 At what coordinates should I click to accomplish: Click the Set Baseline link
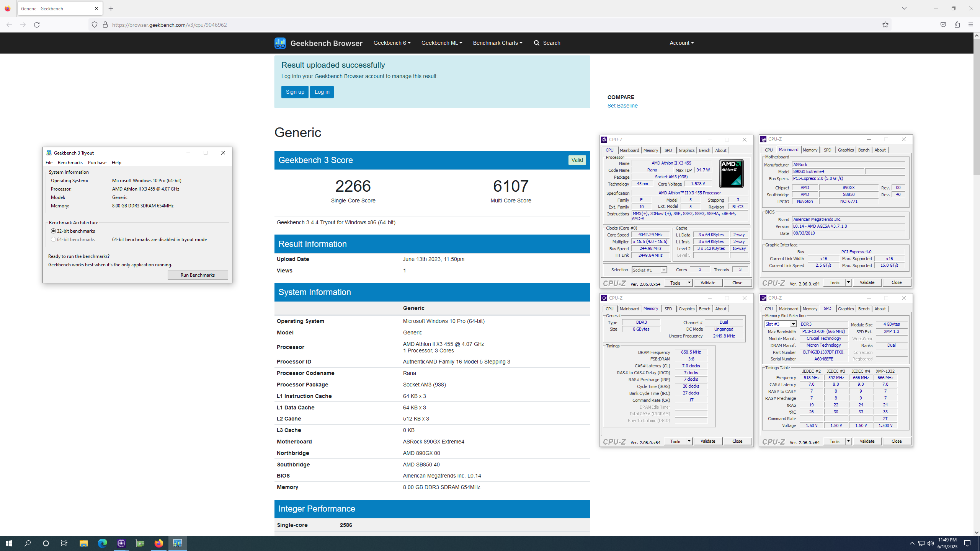[622, 106]
